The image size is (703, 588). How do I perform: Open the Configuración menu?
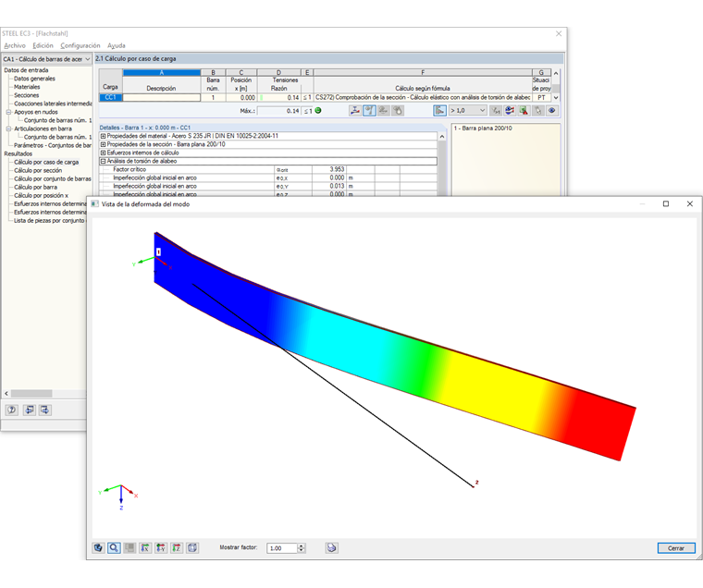(80, 45)
